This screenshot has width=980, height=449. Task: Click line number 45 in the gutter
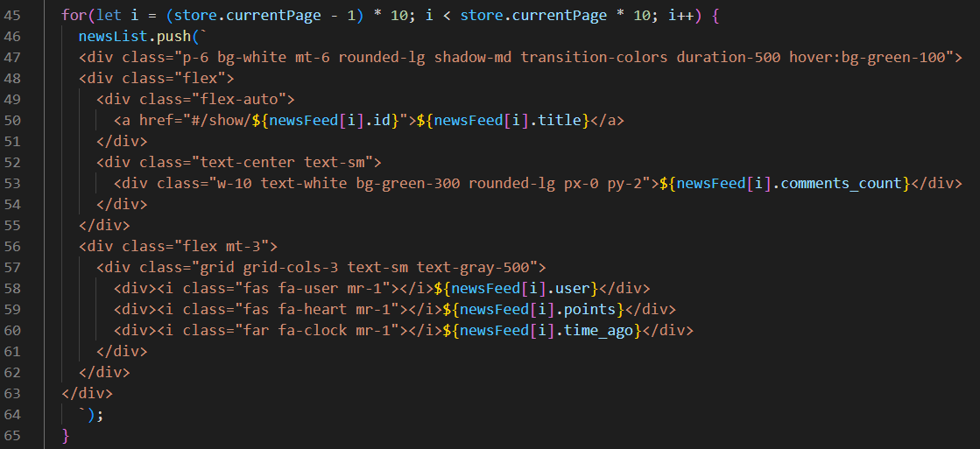(x=12, y=15)
